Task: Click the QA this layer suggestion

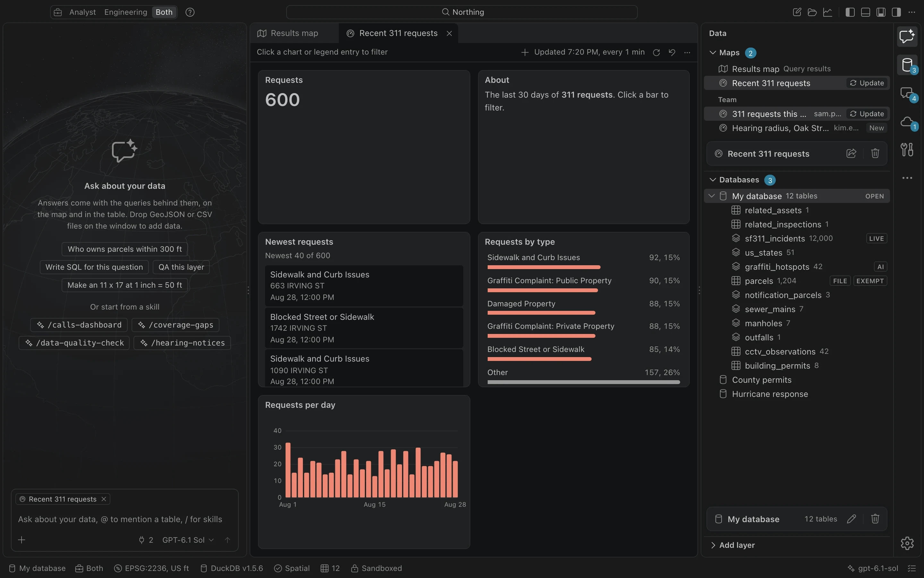Action: click(181, 267)
